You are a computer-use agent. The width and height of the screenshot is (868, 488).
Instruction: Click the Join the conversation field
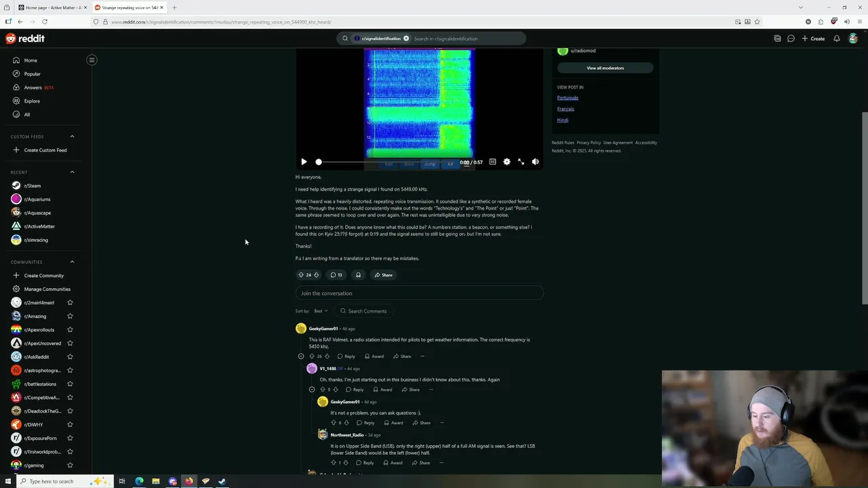[419, 293]
